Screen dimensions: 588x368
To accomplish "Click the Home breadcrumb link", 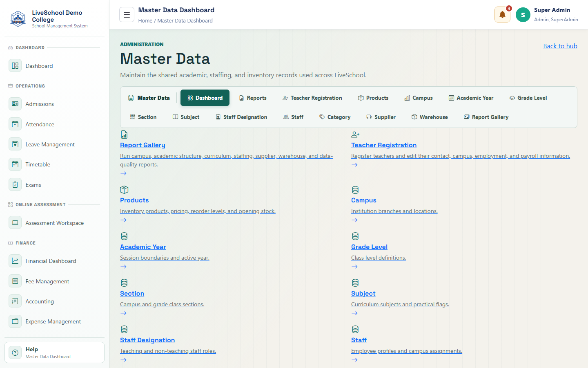I will [145, 20].
